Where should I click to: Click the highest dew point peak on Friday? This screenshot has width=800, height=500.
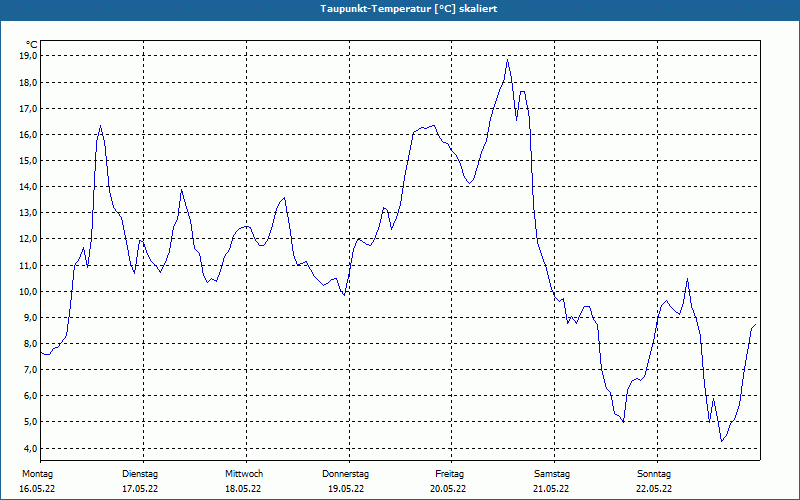(508, 60)
